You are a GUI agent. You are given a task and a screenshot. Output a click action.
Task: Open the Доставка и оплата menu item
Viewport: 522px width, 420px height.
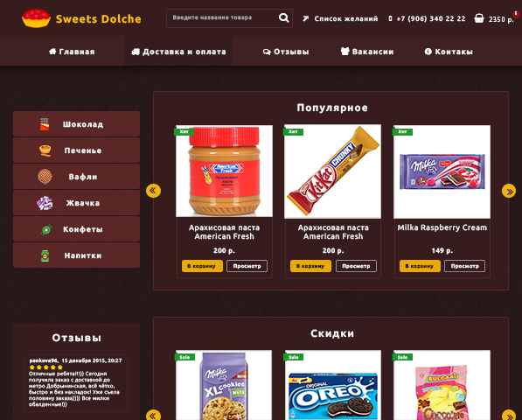coord(178,52)
